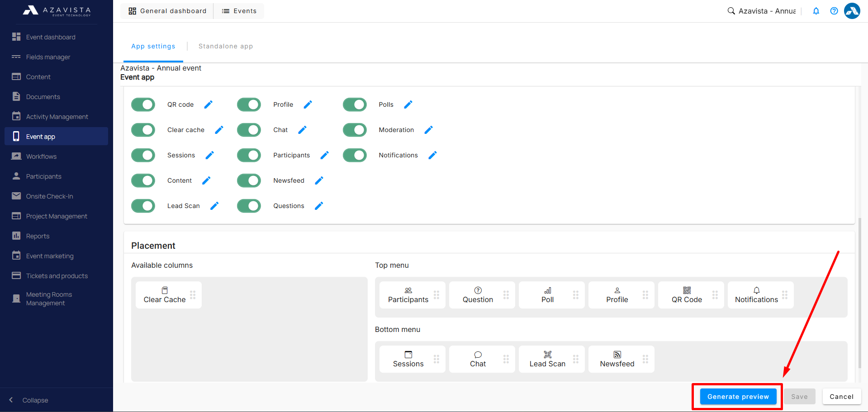Image resolution: width=868 pixels, height=412 pixels.
Task: Edit Polls using its pencil icon
Action: point(408,104)
